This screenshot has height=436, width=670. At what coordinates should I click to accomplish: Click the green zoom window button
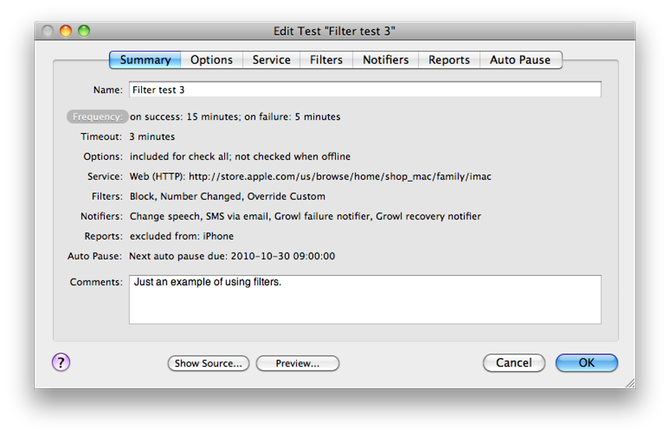tap(84, 31)
